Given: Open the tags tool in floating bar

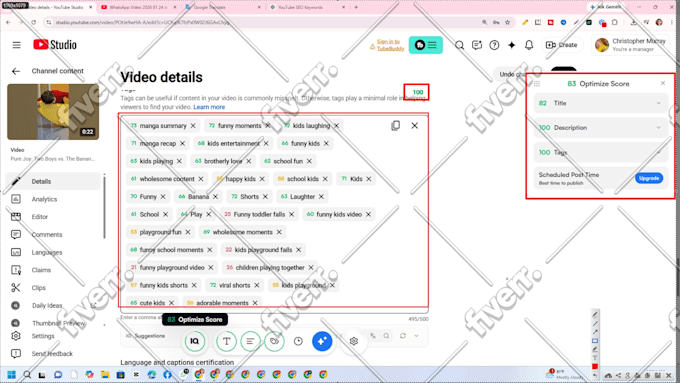Looking at the screenshot, I should click(274, 341).
